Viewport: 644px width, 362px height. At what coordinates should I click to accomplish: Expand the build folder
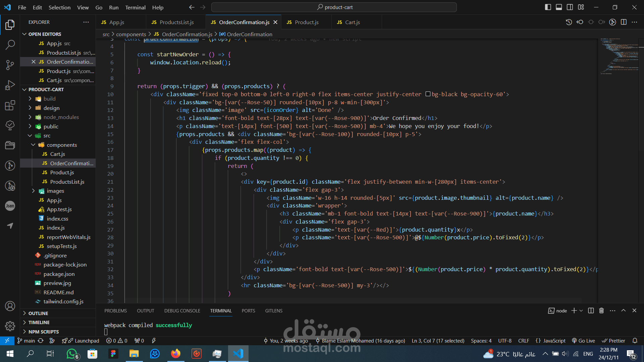point(49,99)
